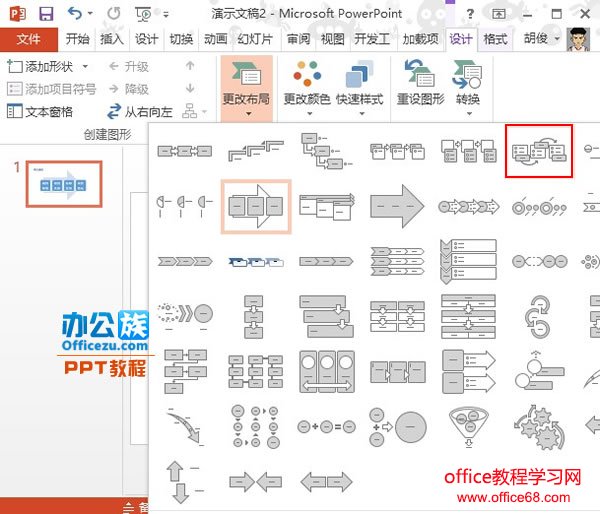Image resolution: width=600 pixels, height=514 pixels.
Task: Select the equation layout with plus and equals
Action: pyautogui.click(x=326, y=426)
